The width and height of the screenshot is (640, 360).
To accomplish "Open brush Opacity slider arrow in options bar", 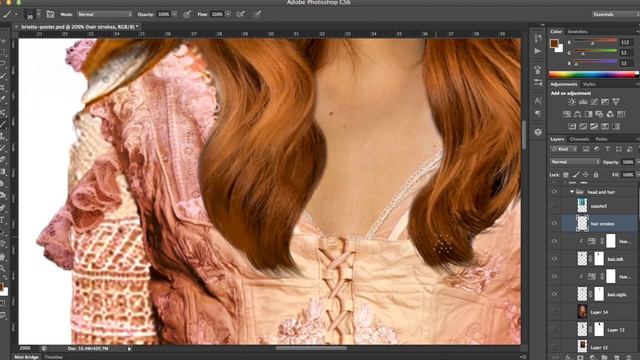I will [174, 14].
